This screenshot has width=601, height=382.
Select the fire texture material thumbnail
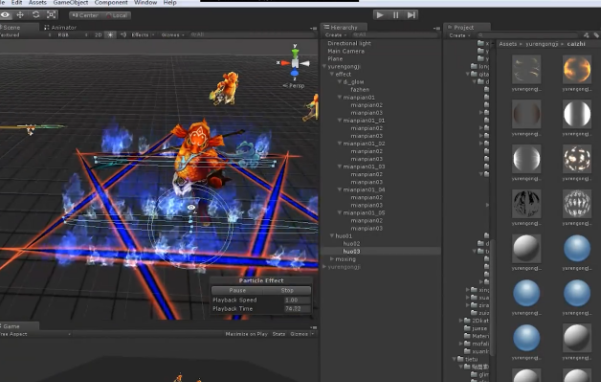click(577, 69)
